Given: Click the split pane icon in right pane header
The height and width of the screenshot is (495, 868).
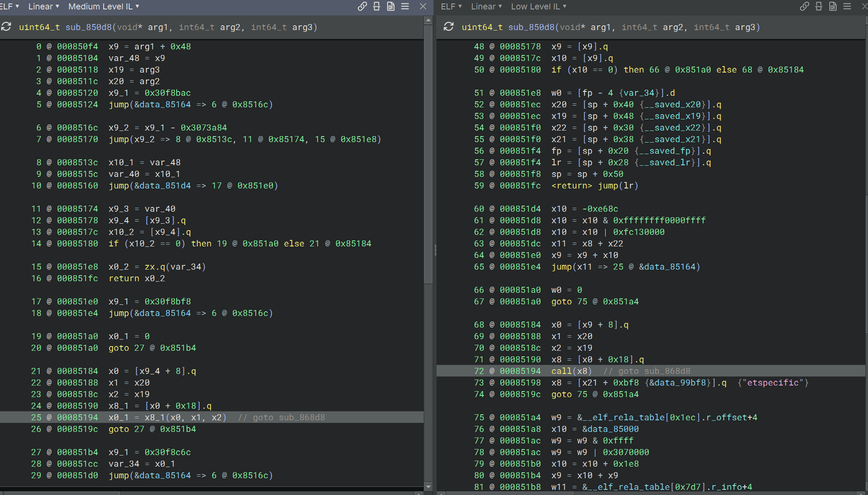Looking at the screenshot, I should pos(819,6).
